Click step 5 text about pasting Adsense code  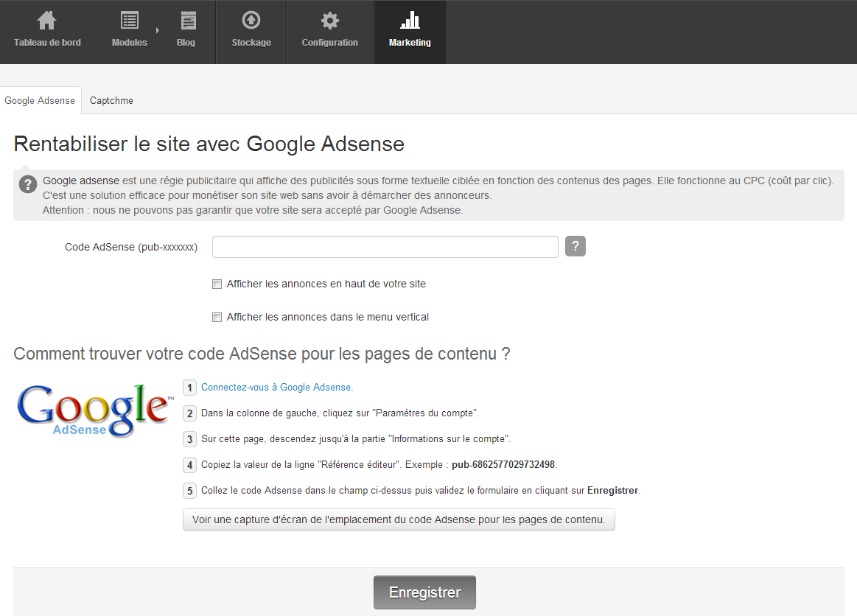click(x=421, y=491)
